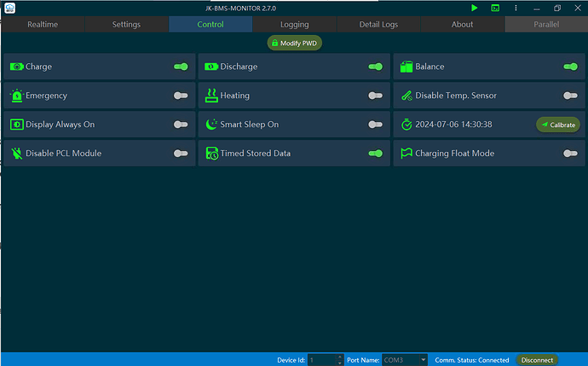Click the Balance battery icon

click(x=406, y=67)
